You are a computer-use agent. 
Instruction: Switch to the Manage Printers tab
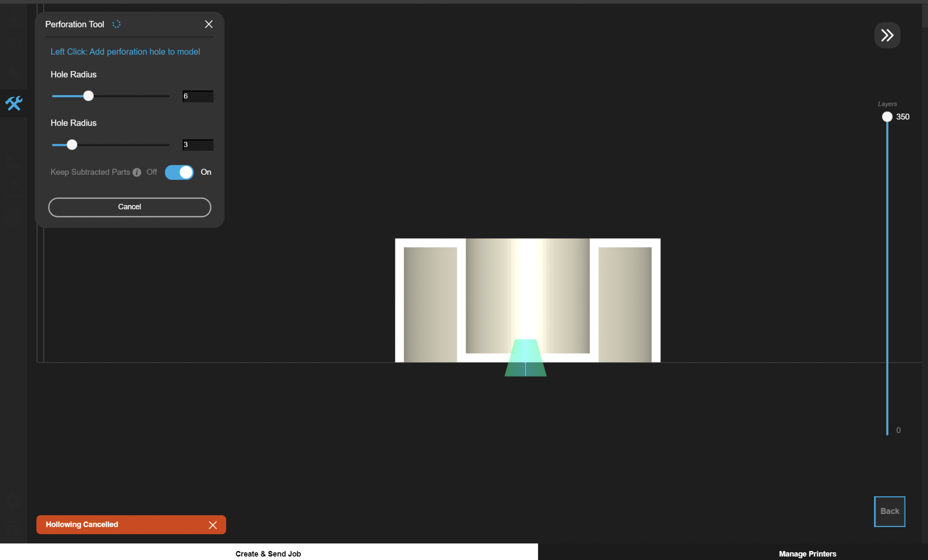(x=807, y=553)
